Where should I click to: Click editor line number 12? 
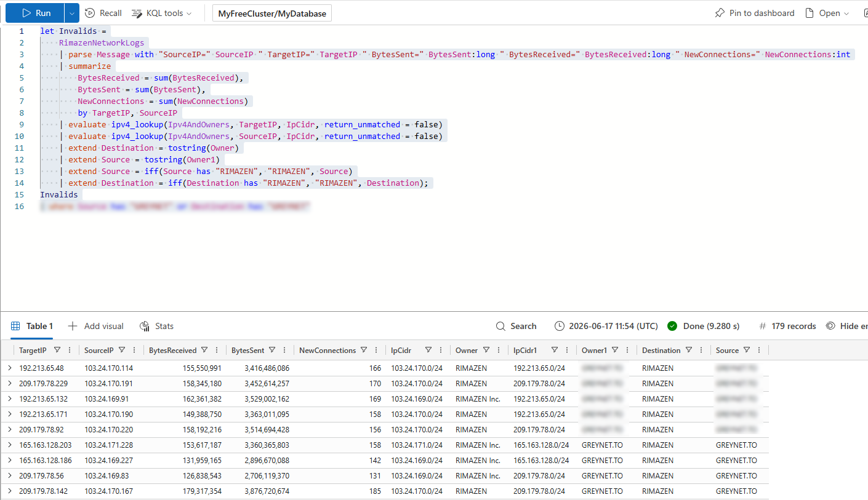click(x=20, y=159)
